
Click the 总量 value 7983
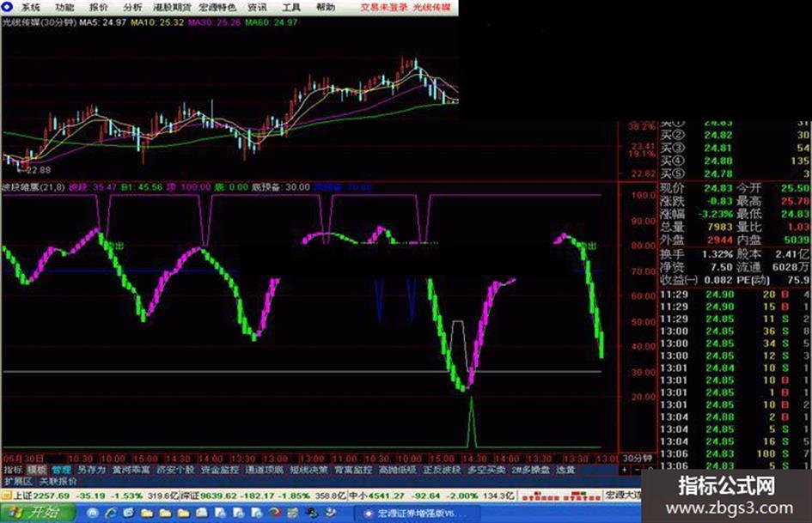pos(720,227)
